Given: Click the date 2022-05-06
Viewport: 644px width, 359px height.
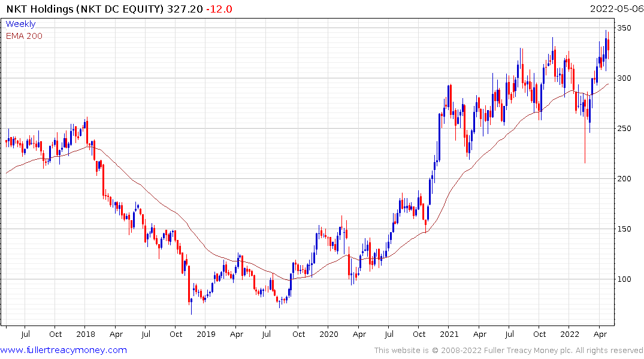Looking at the screenshot, I should [616, 9].
